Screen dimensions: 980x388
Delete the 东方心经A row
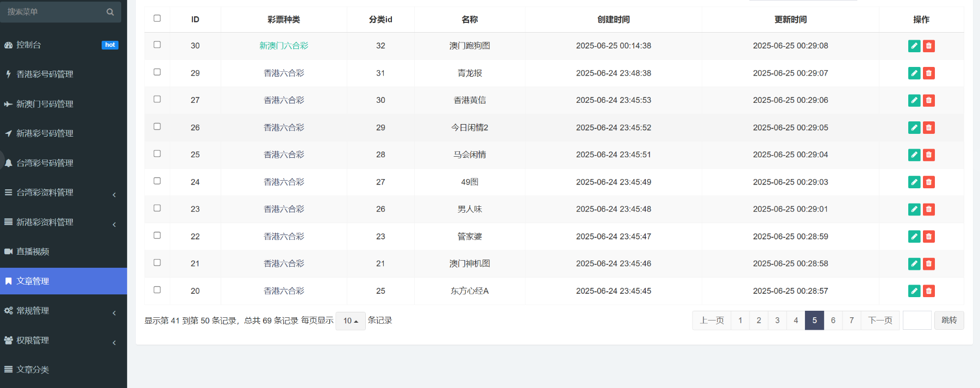click(929, 291)
